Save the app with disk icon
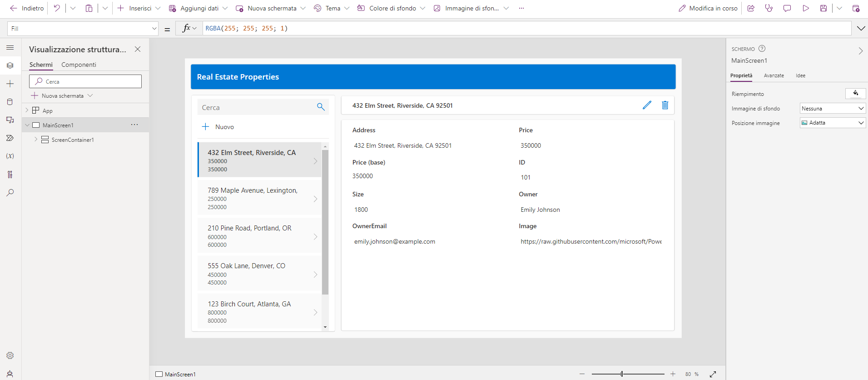Image resolution: width=868 pixels, height=380 pixels. coord(823,8)
